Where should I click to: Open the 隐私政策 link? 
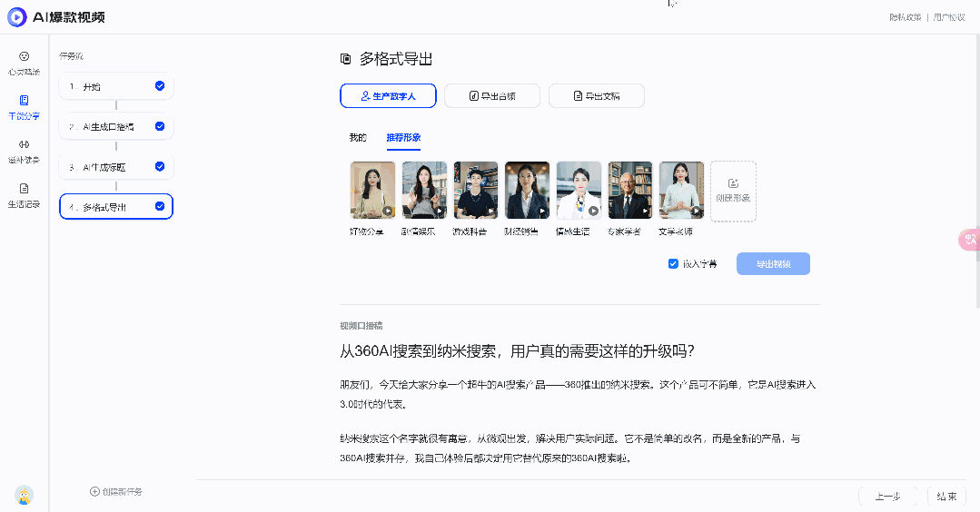click(x=905, y=17)
